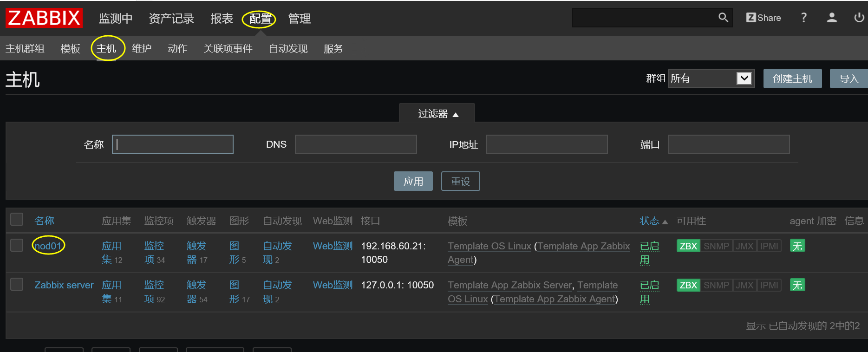This screenshot has width=868, height=352.
Task: Open the 监测中 top menu
Action: click(x=116, y=19)
